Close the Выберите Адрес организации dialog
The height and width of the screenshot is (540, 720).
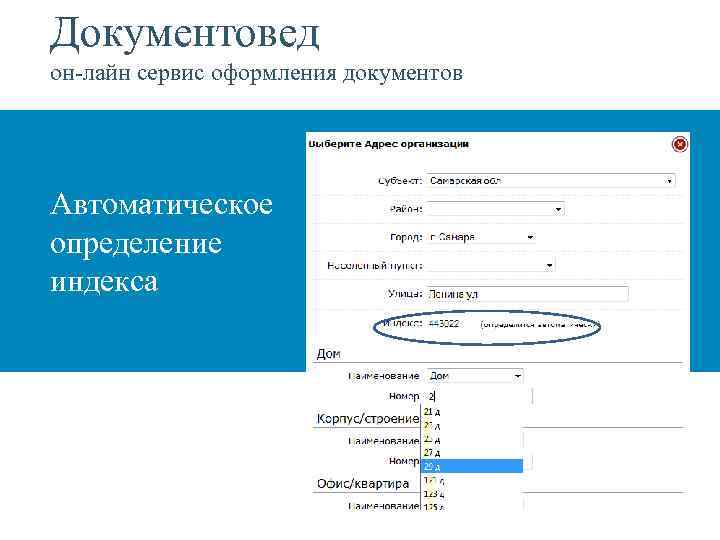click(x=680, y=144)
